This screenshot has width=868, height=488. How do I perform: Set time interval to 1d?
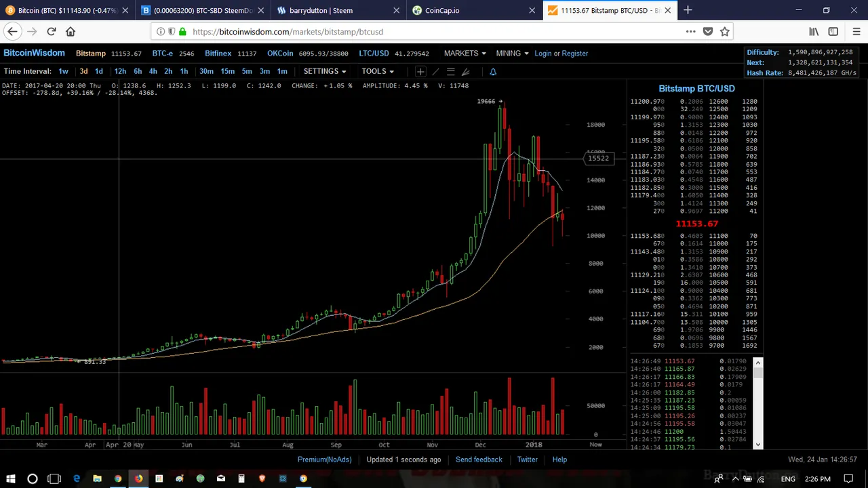pos(99,71)
